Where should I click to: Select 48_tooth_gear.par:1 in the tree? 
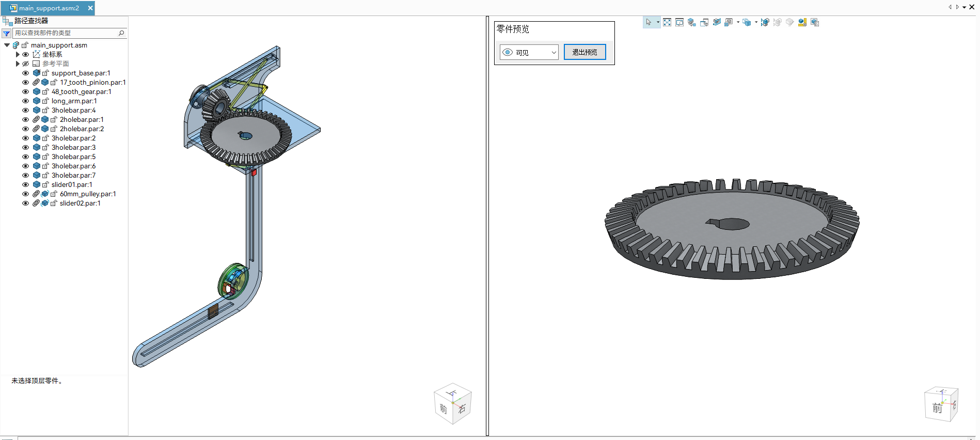81,92
